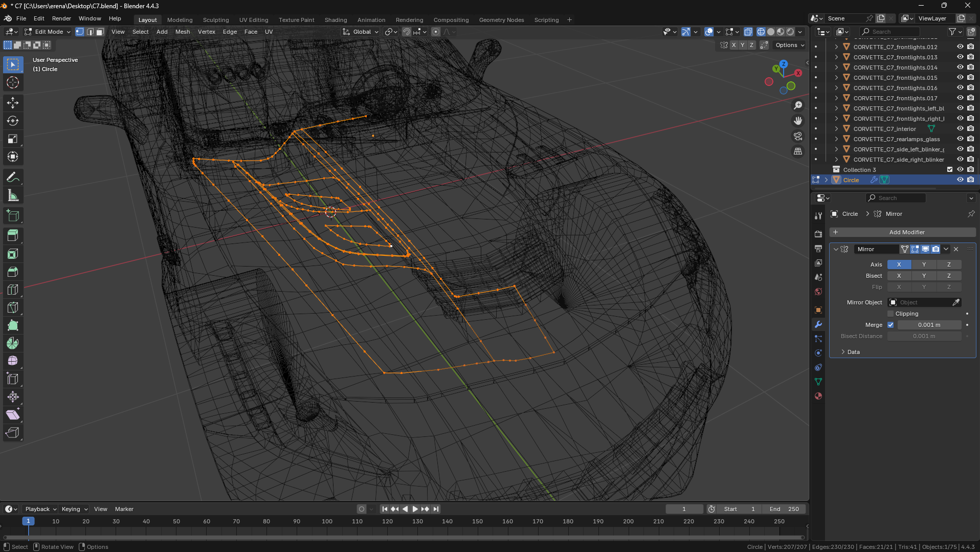Select the Rotate tool in the toolbar

point(13,121)
